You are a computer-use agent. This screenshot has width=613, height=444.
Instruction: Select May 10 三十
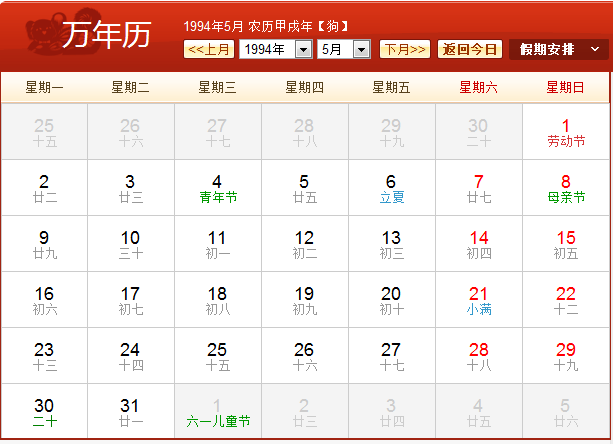coord(131,244)
